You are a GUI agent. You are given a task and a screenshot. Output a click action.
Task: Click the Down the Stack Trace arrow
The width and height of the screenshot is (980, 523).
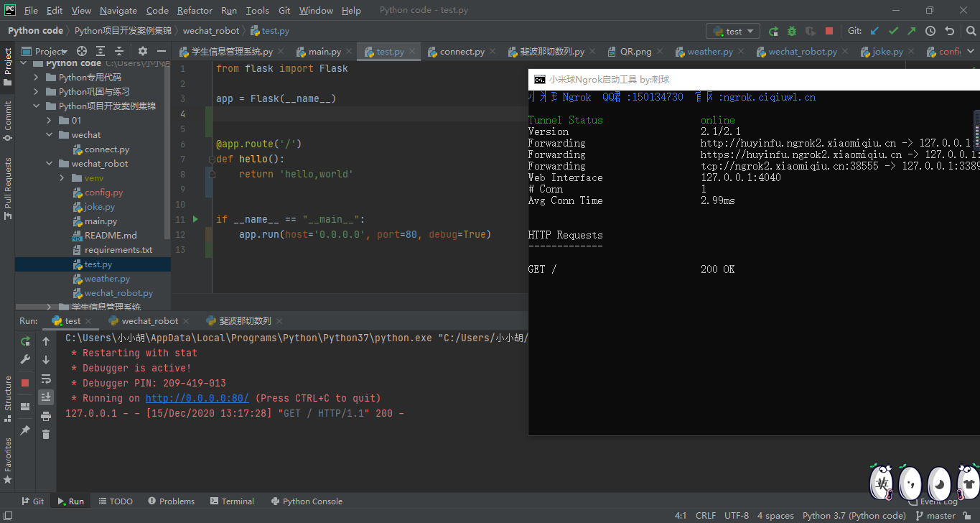(46, 360)
